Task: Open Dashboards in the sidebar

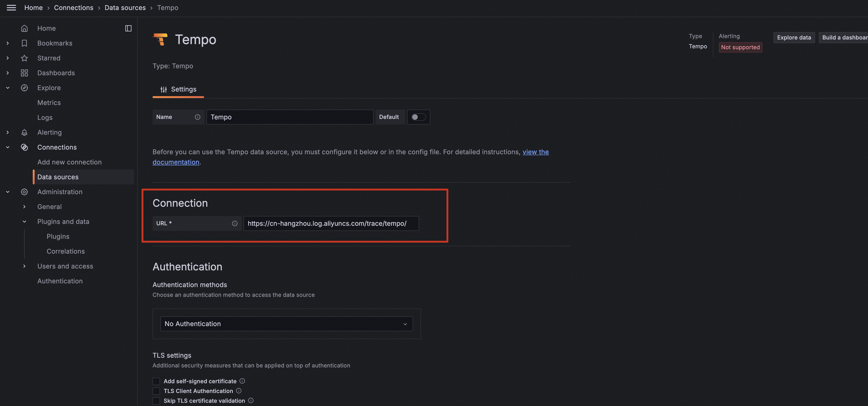Action: tap(56, 73)
